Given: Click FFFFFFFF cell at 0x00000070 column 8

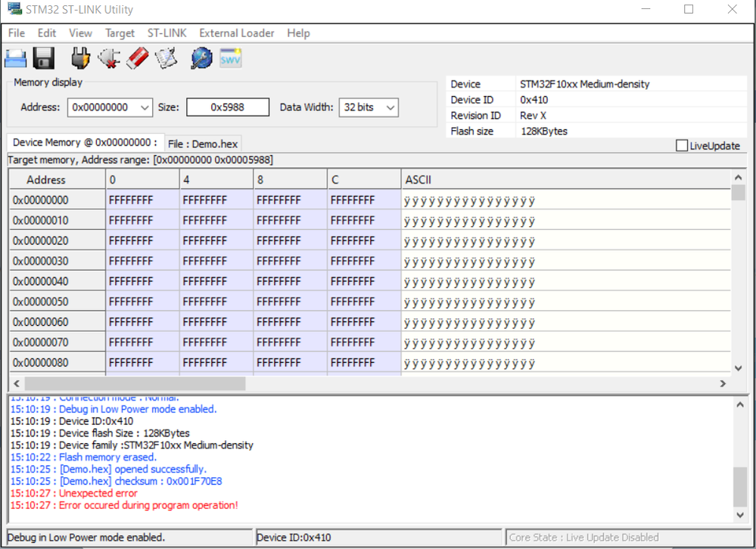Looking at the screenshot, I should (291, 342).
